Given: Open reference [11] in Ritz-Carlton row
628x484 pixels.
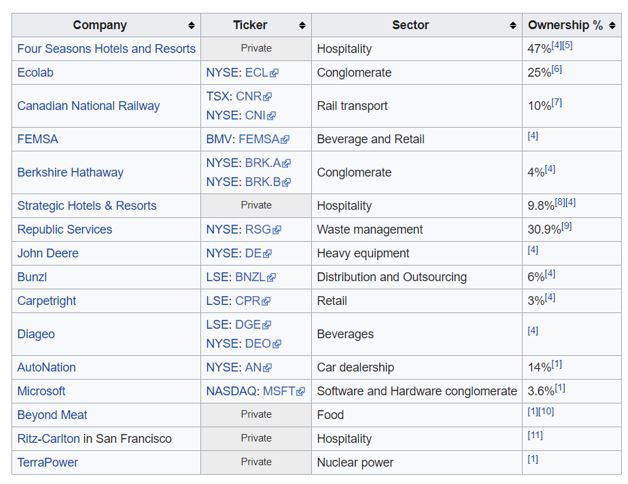Looking at the screenshot, I should [535, 435].
